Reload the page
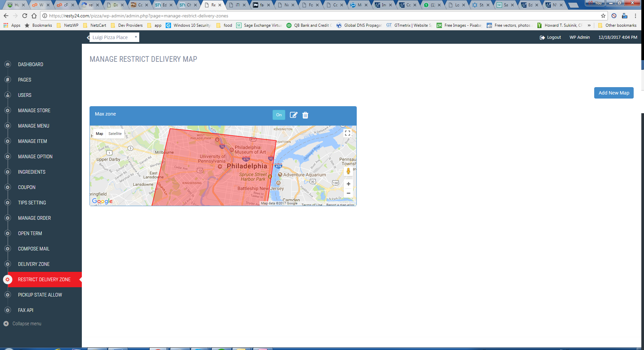 25,16
